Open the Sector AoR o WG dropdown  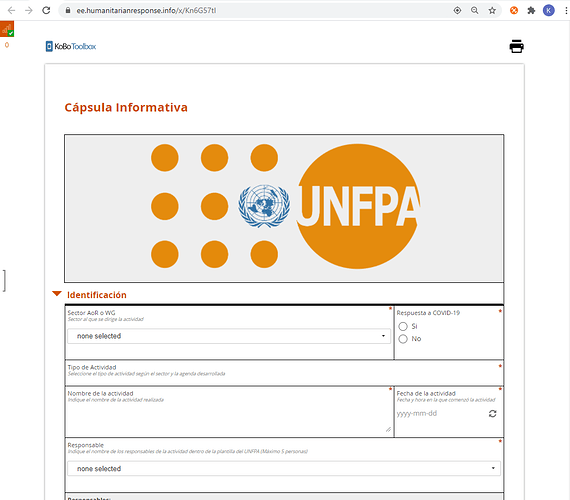pos(229,336)
